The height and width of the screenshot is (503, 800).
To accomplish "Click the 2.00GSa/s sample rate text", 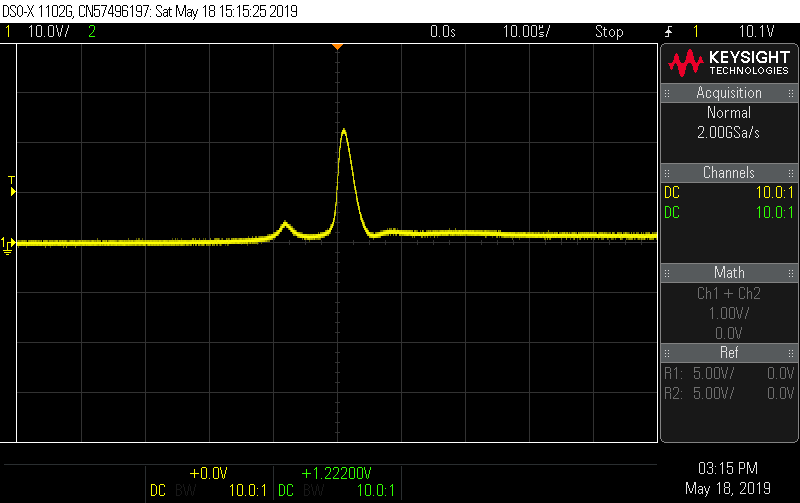I will (728, 133).
